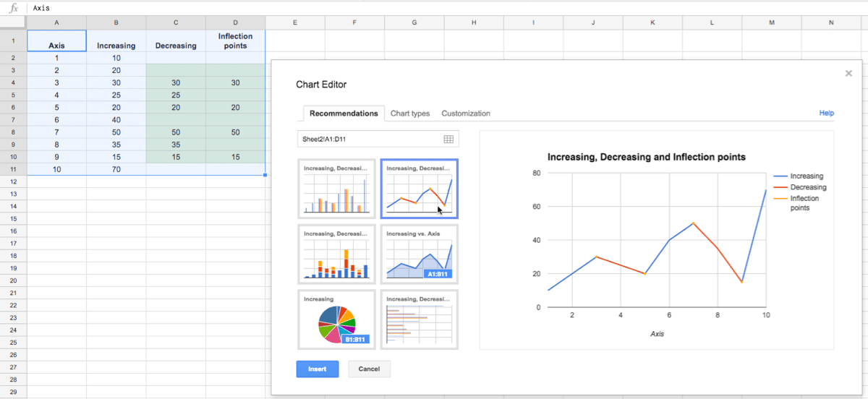
Task: Click cell B7 containing 40
Action: [116, 120]
